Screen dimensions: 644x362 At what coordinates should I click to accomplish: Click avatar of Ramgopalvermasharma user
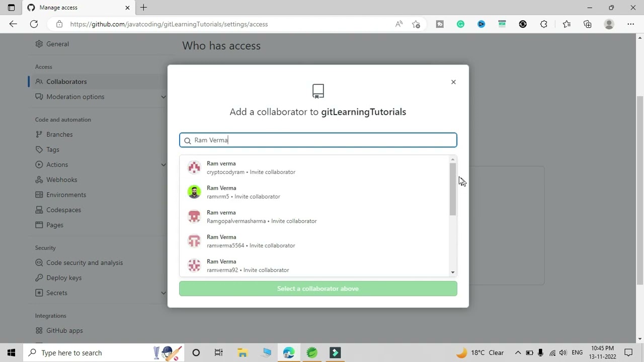(194, 217)
